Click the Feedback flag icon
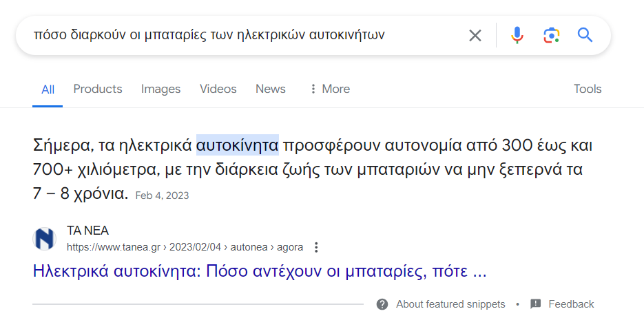 536,304
